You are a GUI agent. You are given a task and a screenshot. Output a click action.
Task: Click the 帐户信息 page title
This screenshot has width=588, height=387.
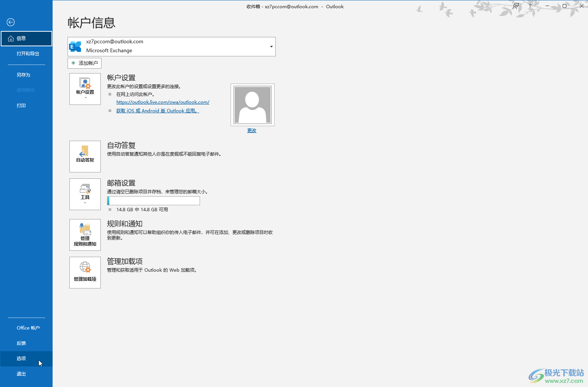[x=91, y=23]
